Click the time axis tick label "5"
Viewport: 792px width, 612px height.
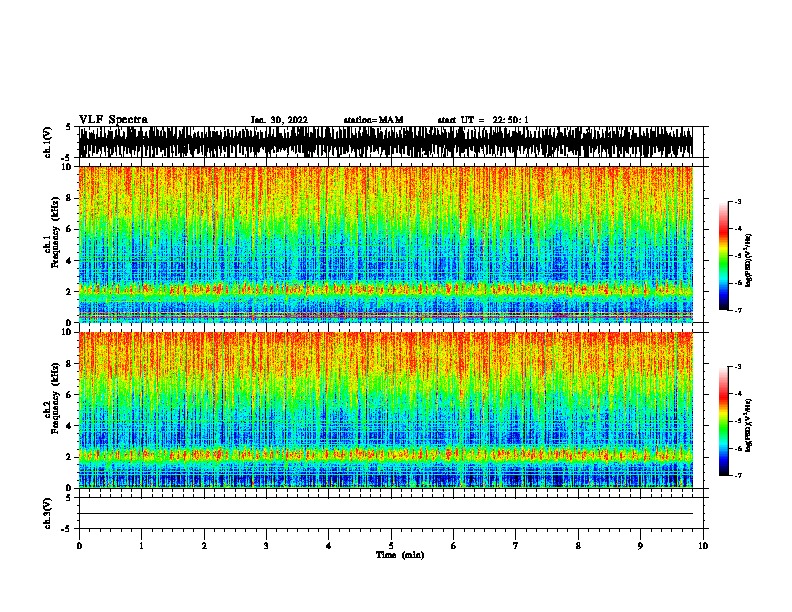(391, 546)
